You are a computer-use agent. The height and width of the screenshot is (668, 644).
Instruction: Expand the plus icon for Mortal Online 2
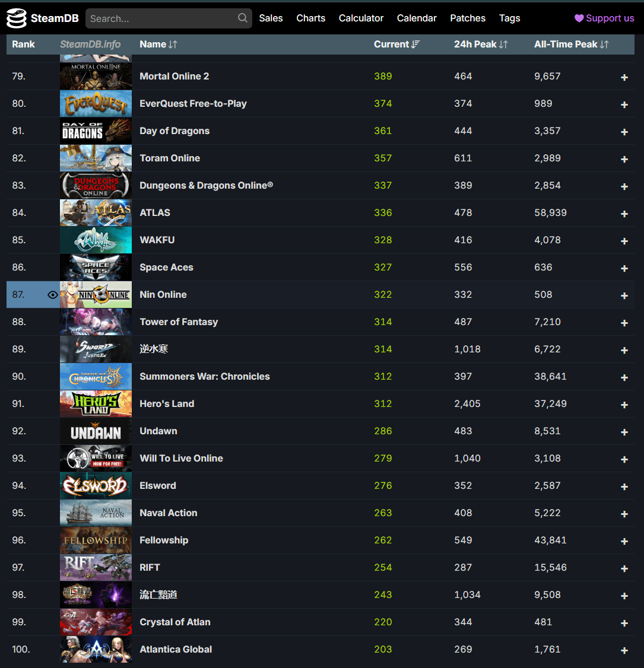coord(624,77)
